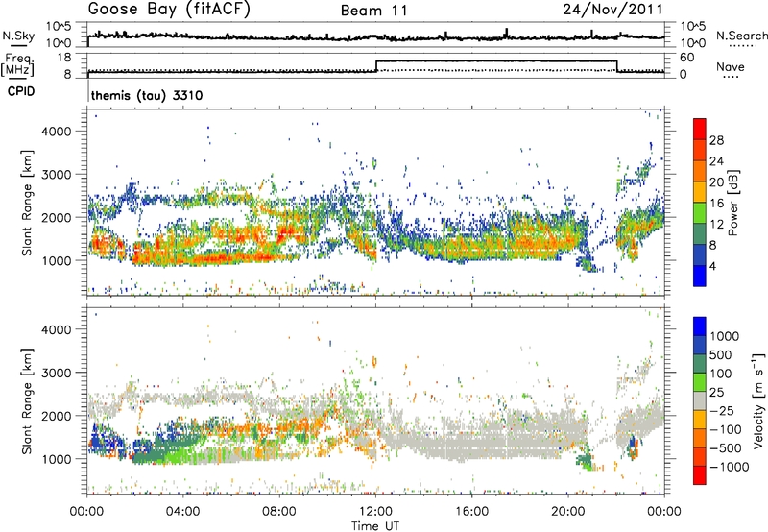Click the "16:00" time tick label
This screenshot has width=768, height=532.
click(471, 512)
